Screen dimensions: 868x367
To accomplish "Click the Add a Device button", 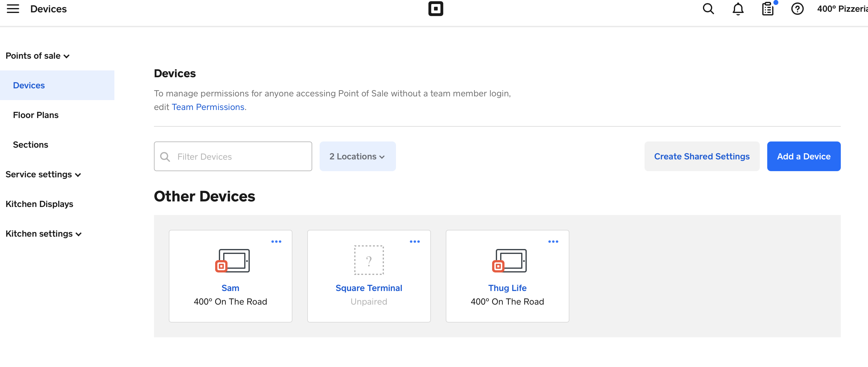I will pos(803,156).
